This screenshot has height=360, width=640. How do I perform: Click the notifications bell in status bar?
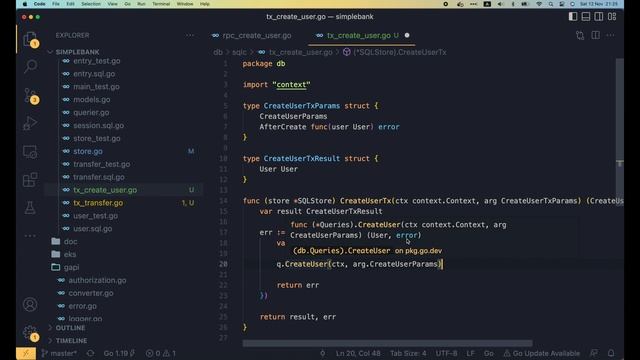pos(611,353)
